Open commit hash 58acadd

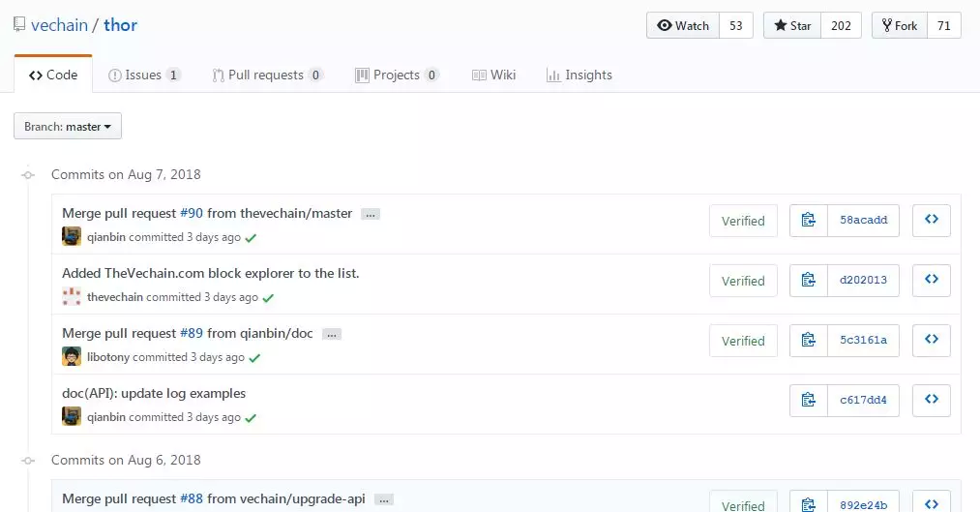[863, 220]
